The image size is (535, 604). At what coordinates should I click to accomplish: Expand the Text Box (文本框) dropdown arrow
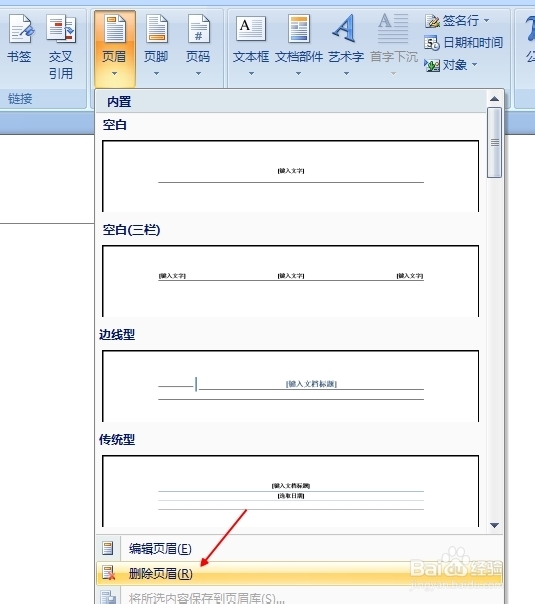click(251, 73)
